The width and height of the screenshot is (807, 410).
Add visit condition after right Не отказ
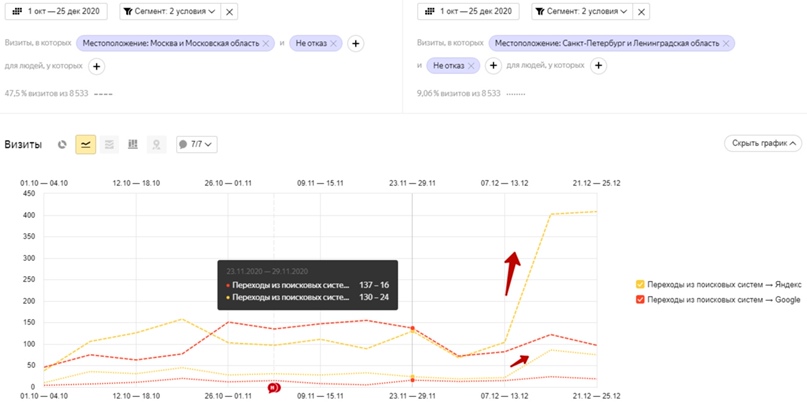pos(493,66)
